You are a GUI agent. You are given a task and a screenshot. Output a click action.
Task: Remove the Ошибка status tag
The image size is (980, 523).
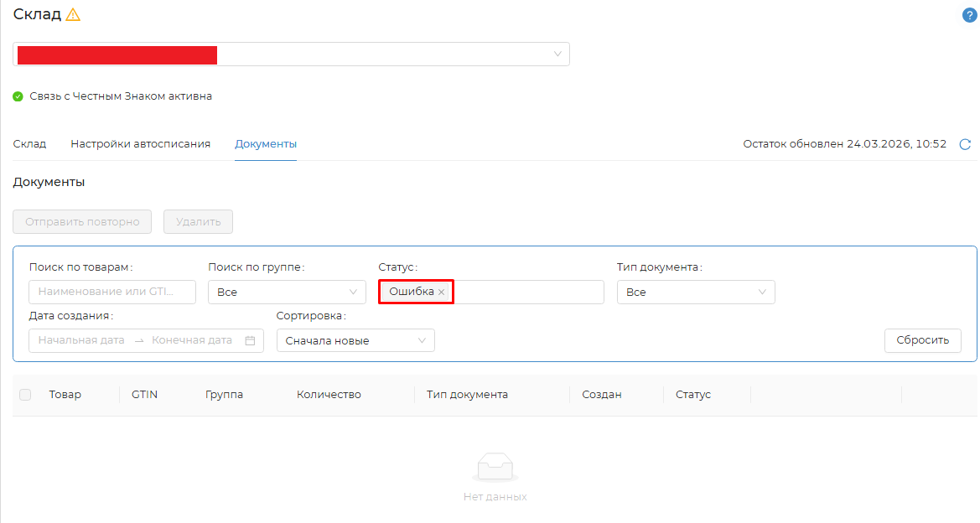point(441,292)
